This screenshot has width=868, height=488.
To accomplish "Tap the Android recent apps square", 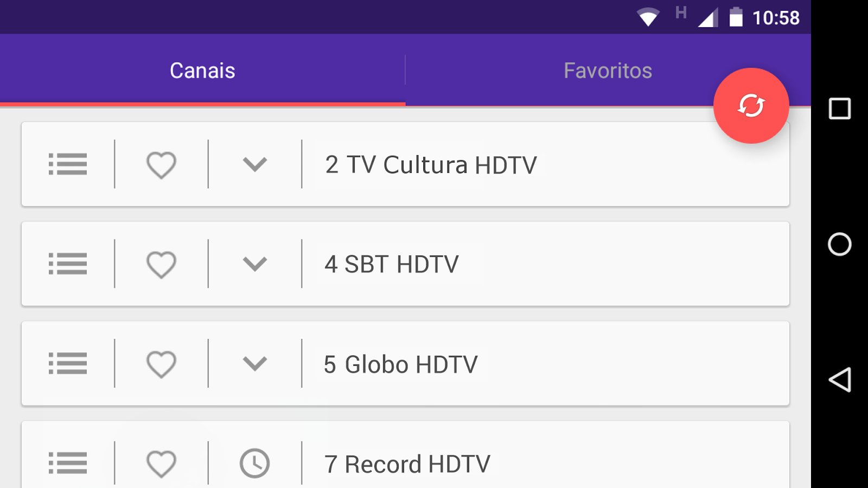I will pyautogui.click(x=839, y=108).
